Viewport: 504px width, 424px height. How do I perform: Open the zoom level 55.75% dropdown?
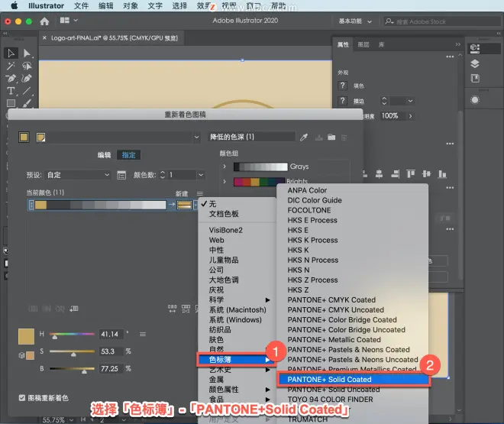click(71, 420)
